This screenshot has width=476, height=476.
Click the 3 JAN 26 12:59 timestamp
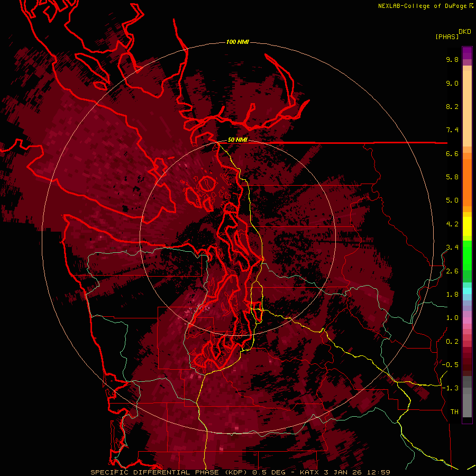(357, 472)
